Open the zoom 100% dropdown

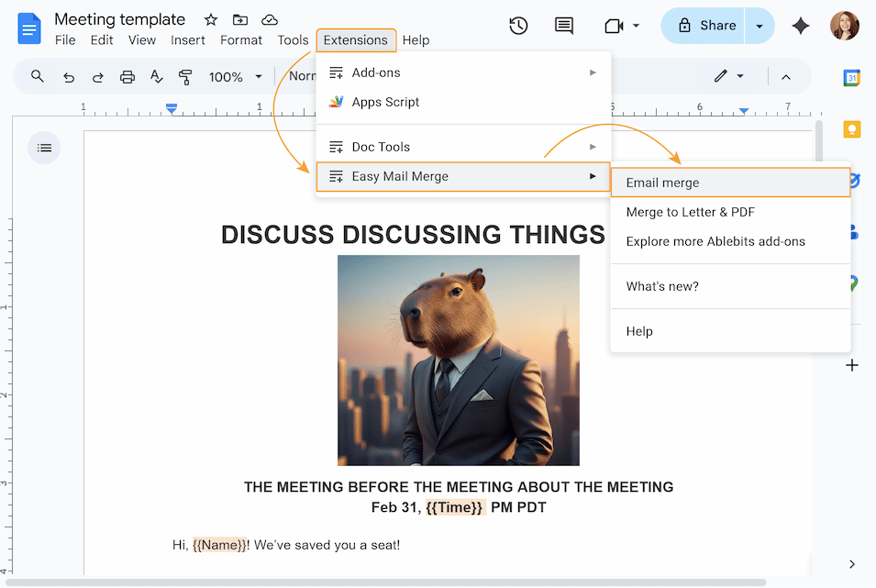click(x=235, y=76)
